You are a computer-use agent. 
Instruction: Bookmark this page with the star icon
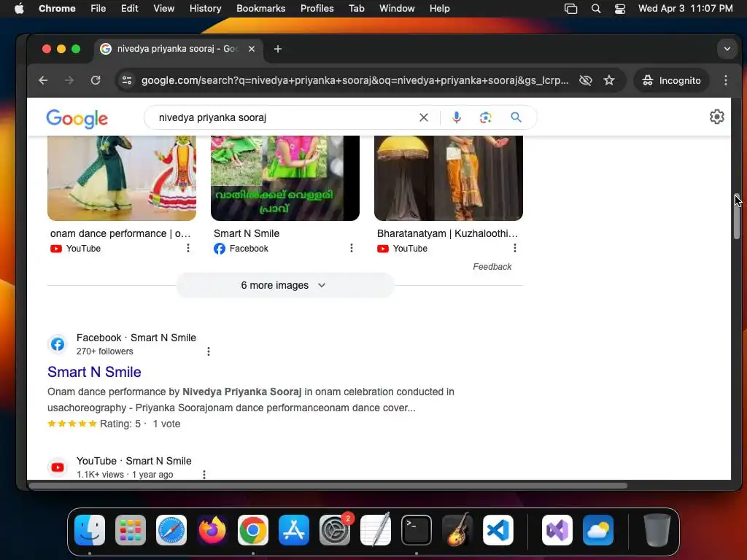pyautogui.click(x=609, y=80)
